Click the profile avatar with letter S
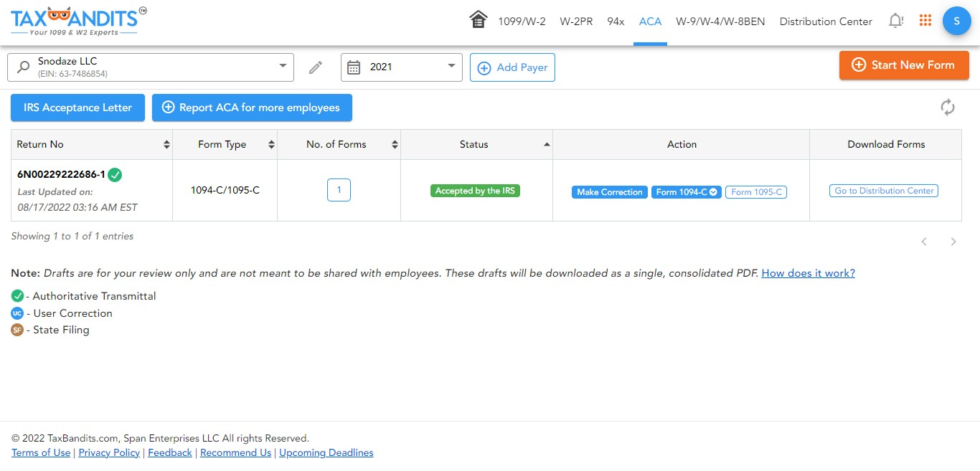The image size is (980, 471). pyautogui.click(x=956, y=21)
